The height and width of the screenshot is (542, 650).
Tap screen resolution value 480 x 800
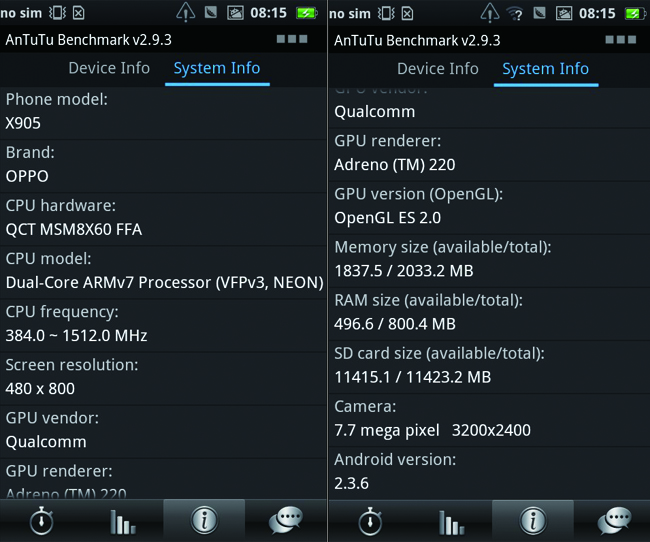click(x=40, y=389)
